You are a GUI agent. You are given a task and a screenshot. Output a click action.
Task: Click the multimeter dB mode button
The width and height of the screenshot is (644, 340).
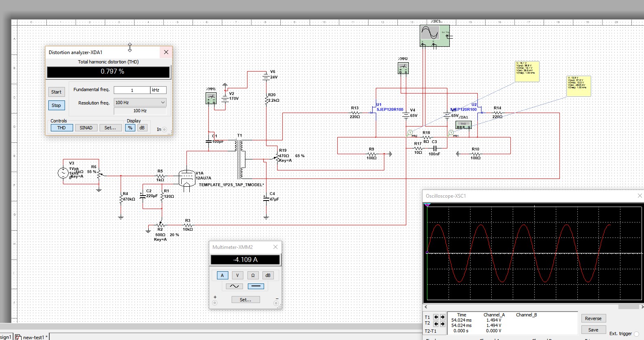click(268, 275)
